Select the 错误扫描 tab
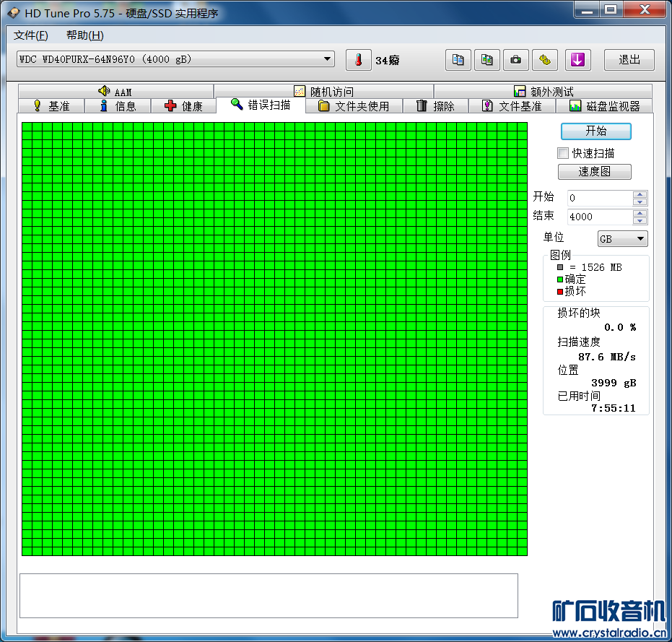The image size is (672, 642). (x=261, y=105)
